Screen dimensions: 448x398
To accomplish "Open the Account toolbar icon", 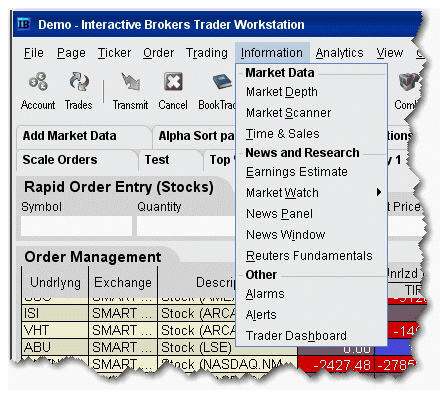I will (x=38, y=81).
